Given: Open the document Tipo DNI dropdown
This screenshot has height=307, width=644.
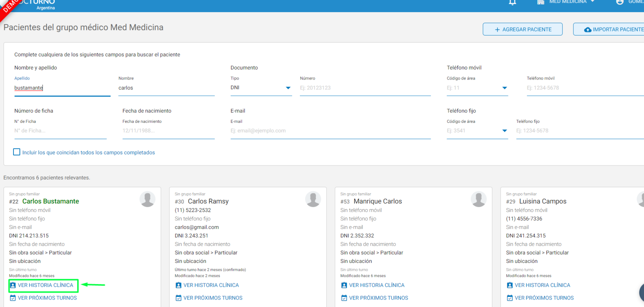Looking at the screenshot, I should 261,88.
